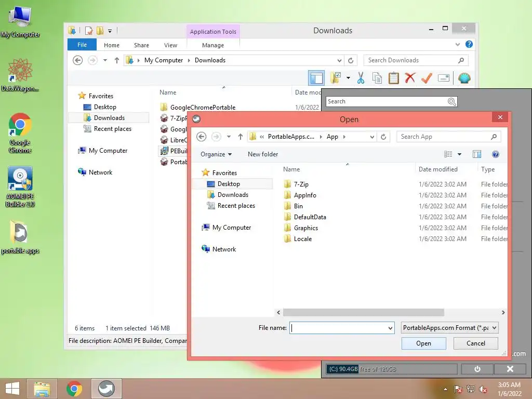Click Up arrow in Open dialog
The height and width of the screenshot is (399, 532).
coord(240,137)
